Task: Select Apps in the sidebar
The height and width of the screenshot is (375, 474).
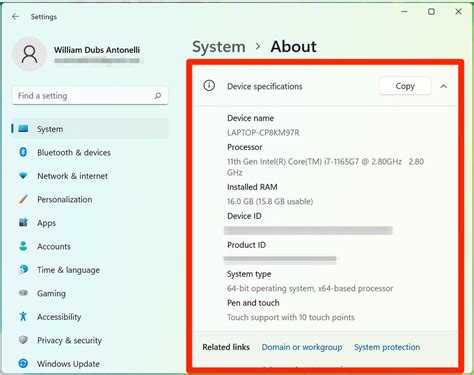Action: point(90,223)
